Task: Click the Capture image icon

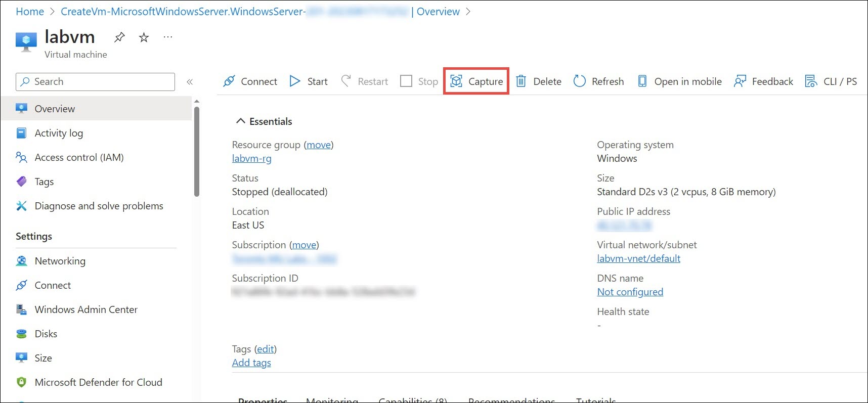Action: point(456,81)
